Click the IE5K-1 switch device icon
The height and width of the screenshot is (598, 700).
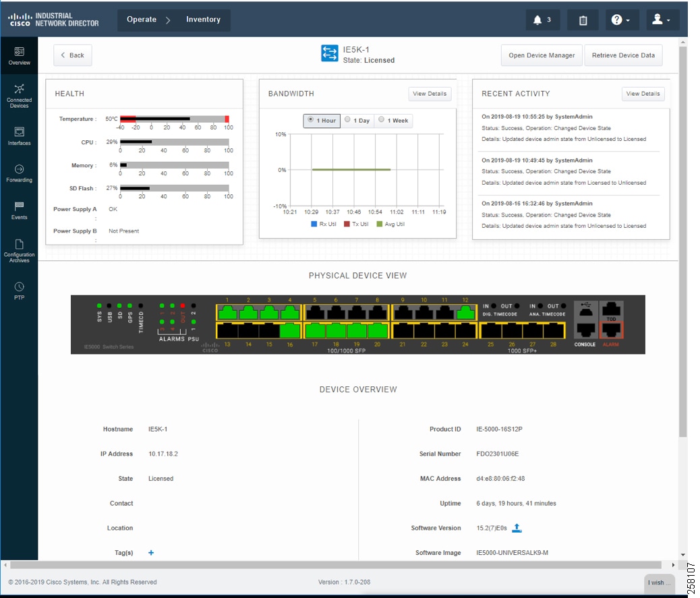(330, 53)
